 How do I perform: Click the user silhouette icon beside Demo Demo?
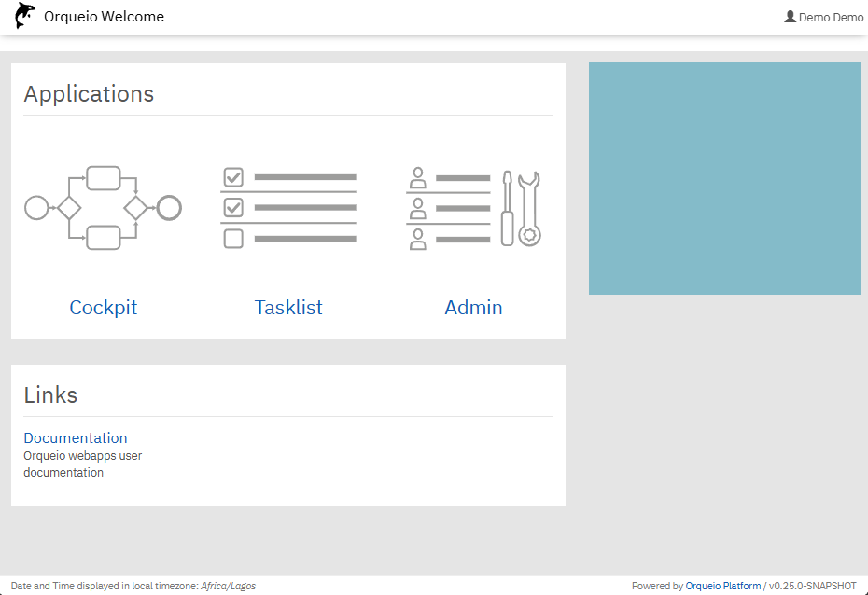(791, 17)
